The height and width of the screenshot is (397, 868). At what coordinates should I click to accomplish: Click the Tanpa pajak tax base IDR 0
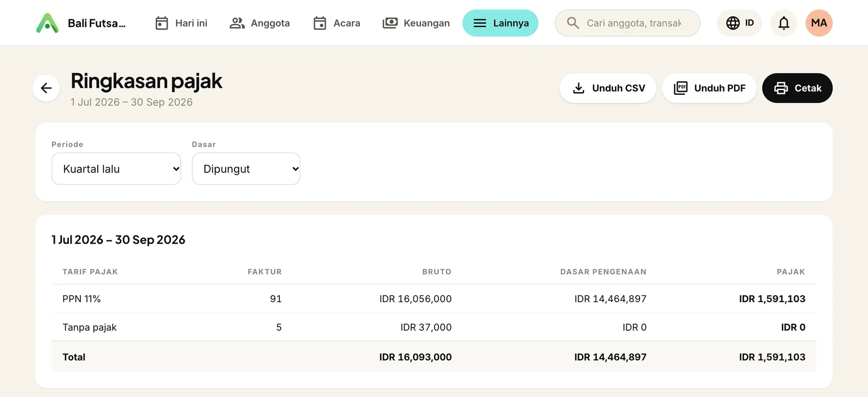pos(634,327)
